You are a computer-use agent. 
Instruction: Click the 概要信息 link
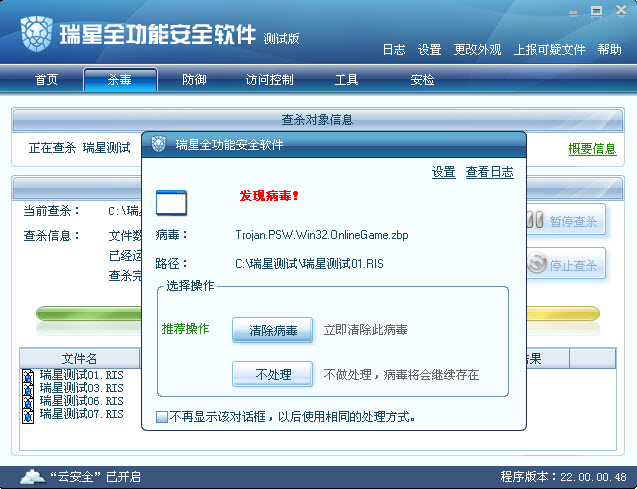[x=592, y=149]
